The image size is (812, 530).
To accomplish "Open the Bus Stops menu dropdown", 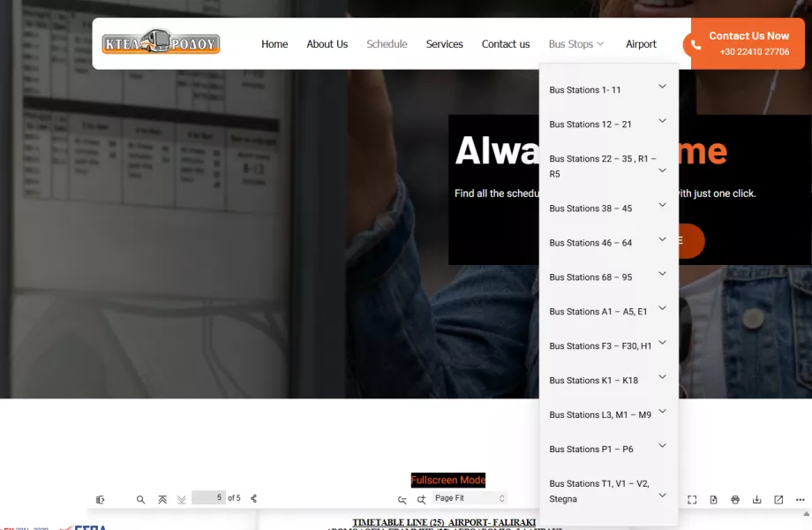I will [575, 44].
